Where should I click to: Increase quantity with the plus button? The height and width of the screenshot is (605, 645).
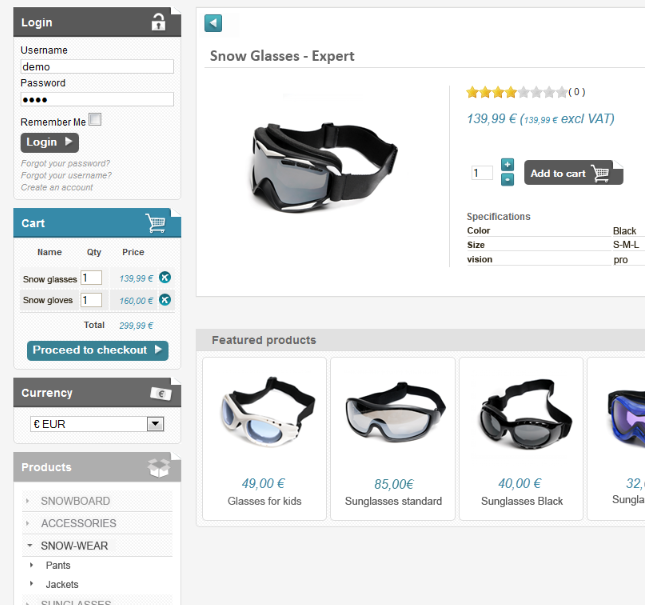pyautogui.click(x=508, y=165)
